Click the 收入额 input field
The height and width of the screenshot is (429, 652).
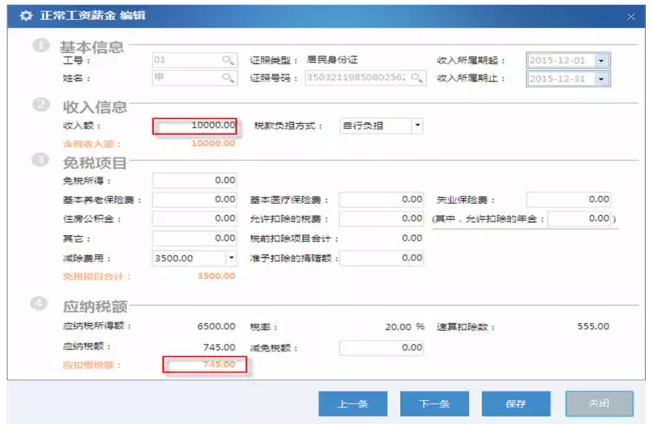(195, 126)
